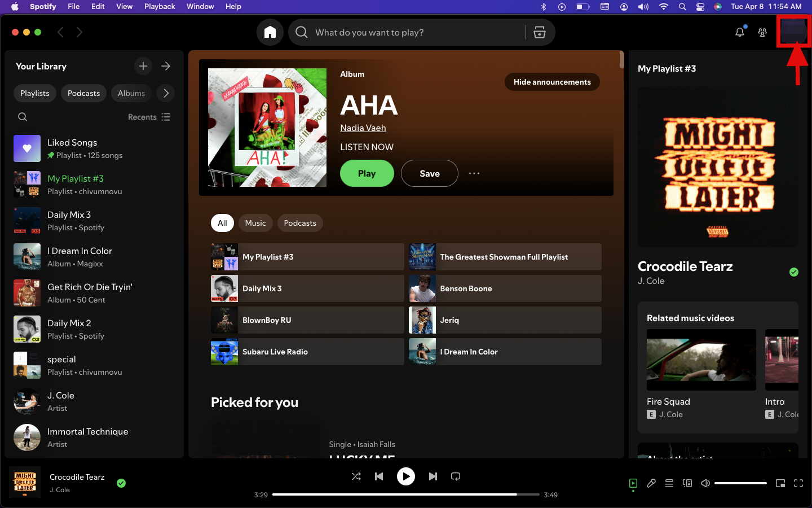This screenshot has height=508, width=812.
Task: Skip to the next track
Action: [433, 476]
